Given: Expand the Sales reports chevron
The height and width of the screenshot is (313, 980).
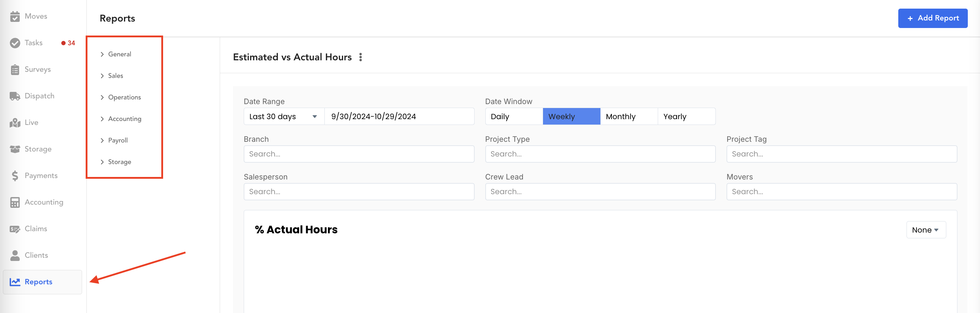Looking at the screenshot, I should tap(102, 76).
